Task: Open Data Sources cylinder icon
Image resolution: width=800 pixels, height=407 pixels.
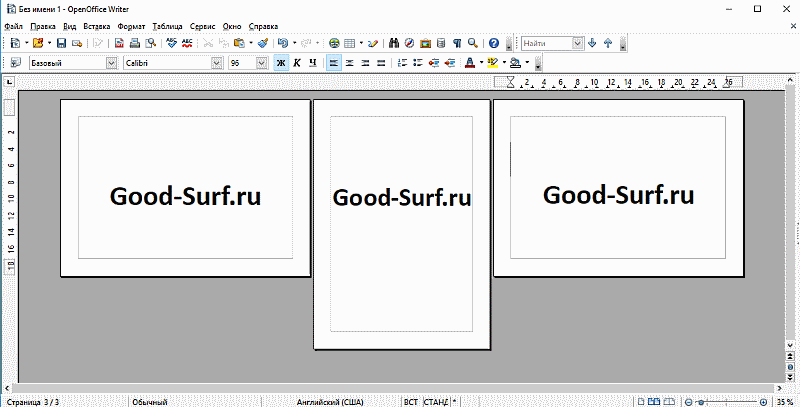Action: tap(441, 43)
